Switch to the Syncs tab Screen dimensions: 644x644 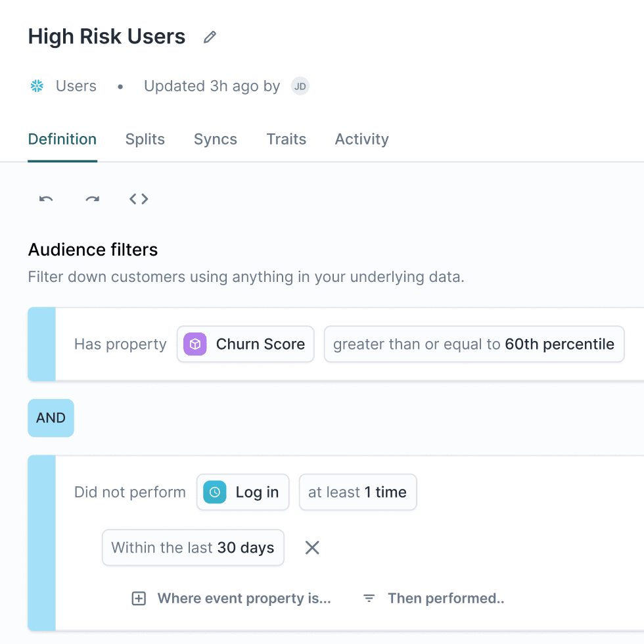tap(215, 139)
